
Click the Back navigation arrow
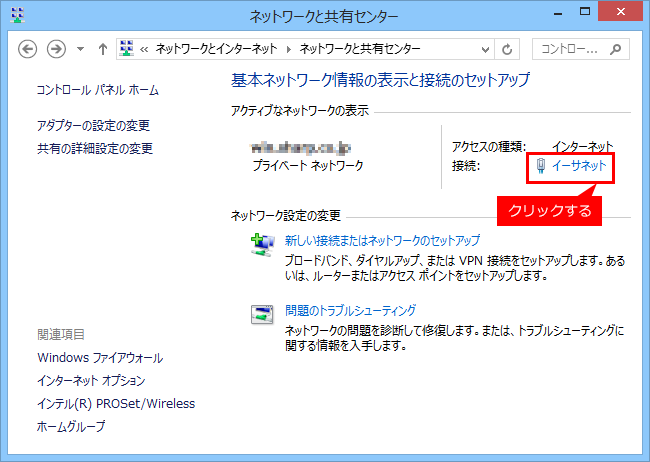[27, 49]
